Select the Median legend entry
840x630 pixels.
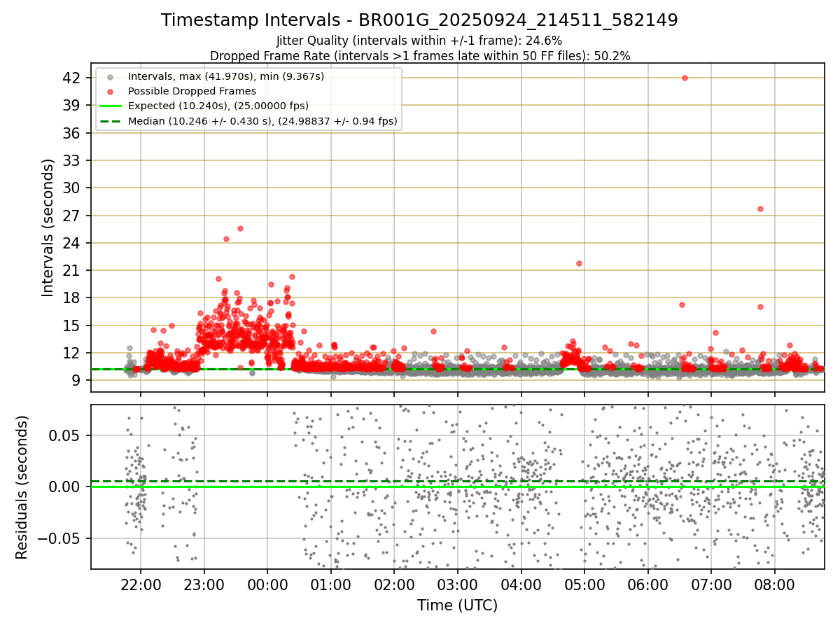click(248, 121)
